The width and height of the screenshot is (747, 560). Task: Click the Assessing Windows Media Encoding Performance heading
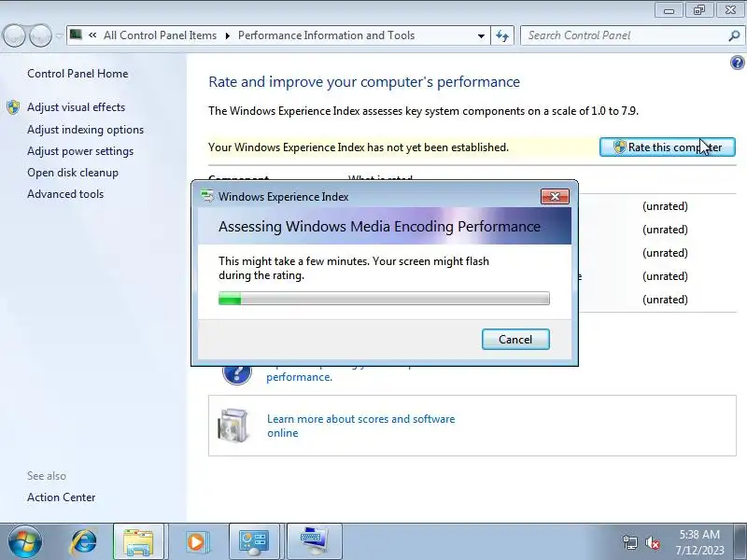tap(379, 226)
